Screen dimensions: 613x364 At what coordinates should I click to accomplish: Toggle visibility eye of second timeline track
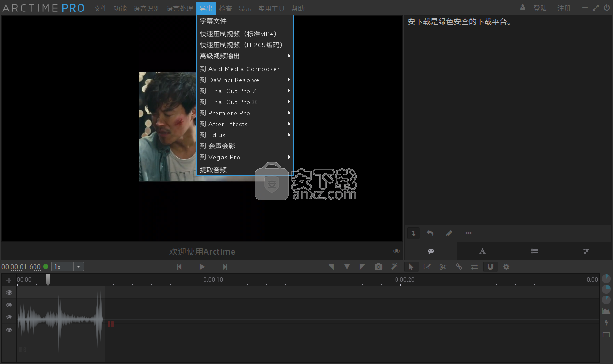click(9, 305)
